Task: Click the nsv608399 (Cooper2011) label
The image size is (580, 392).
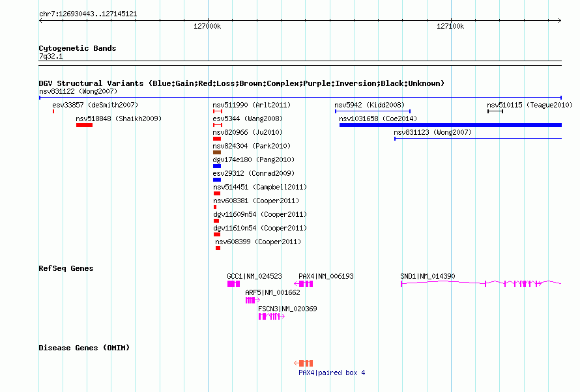Action: pos(258,242)
